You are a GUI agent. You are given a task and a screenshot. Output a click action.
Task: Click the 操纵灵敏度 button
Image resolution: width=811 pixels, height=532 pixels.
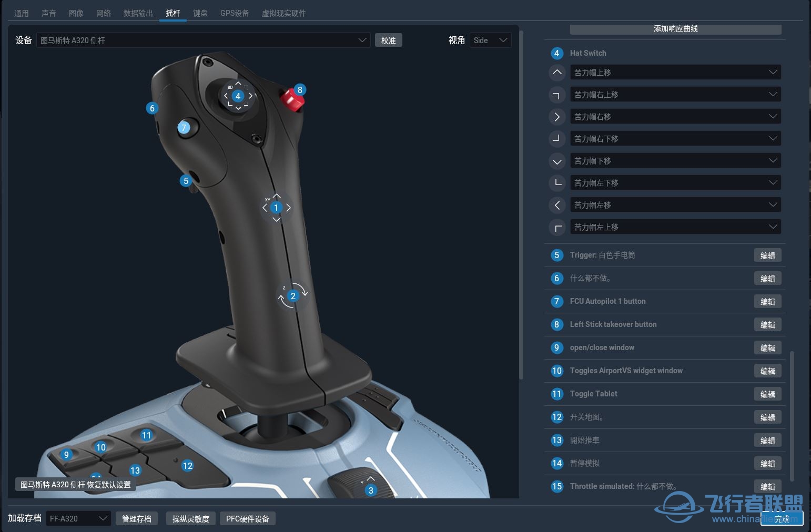[x=191, y=519]
